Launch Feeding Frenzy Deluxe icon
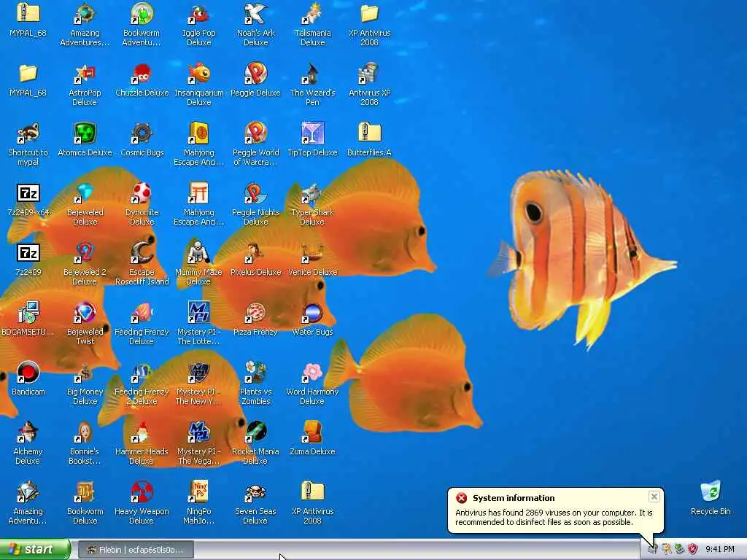Image resolution: width=747 pixels, height=560 pixels. tap(142, 313)
